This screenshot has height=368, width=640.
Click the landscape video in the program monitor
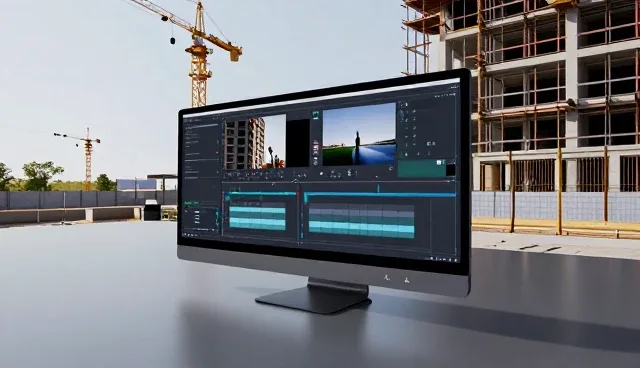pyautogui.click(x=359, y=134)
